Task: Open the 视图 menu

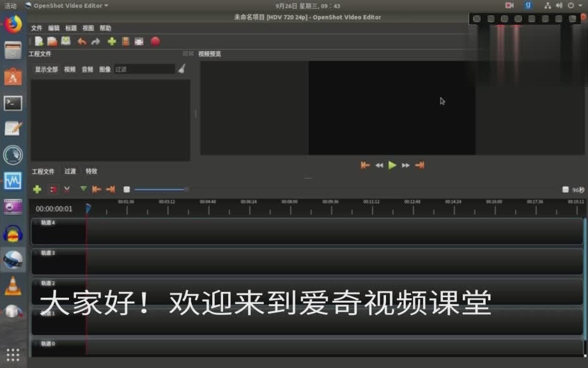Action: 88,28
